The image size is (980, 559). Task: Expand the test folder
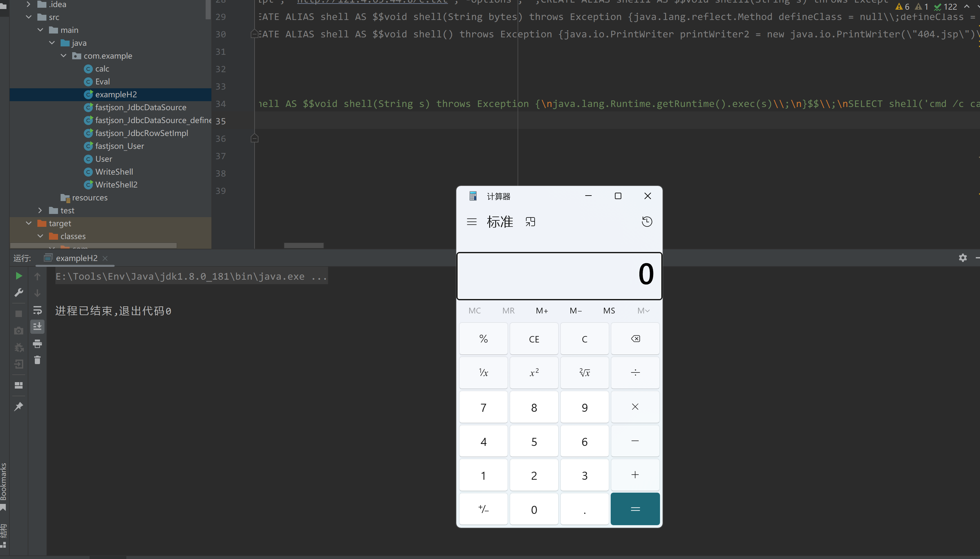[40, 210]
